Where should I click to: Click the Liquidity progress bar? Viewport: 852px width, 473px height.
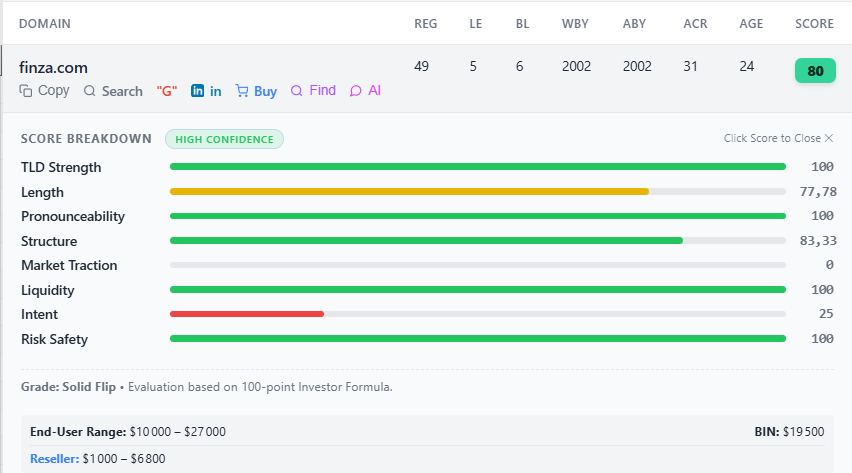(478, 290)
